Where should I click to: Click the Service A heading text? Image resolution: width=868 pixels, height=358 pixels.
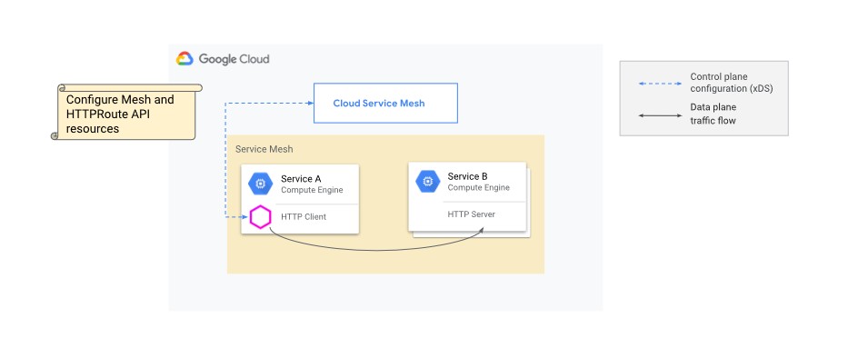(x=301, y=179)
